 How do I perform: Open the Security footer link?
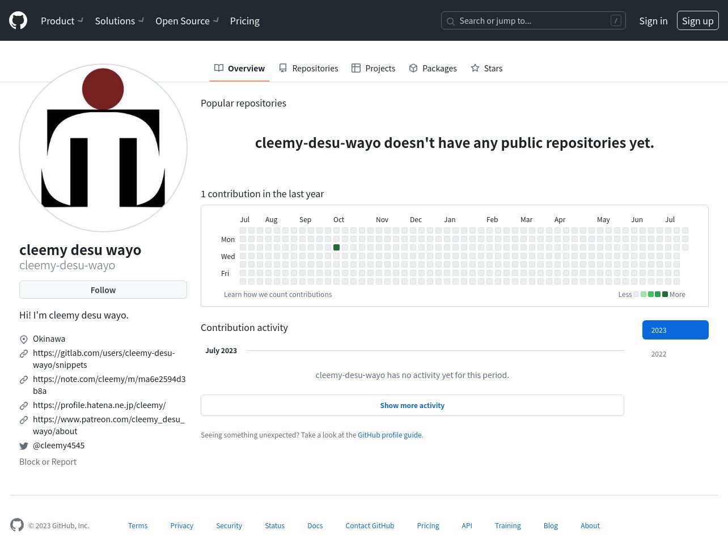click(229, 526)
